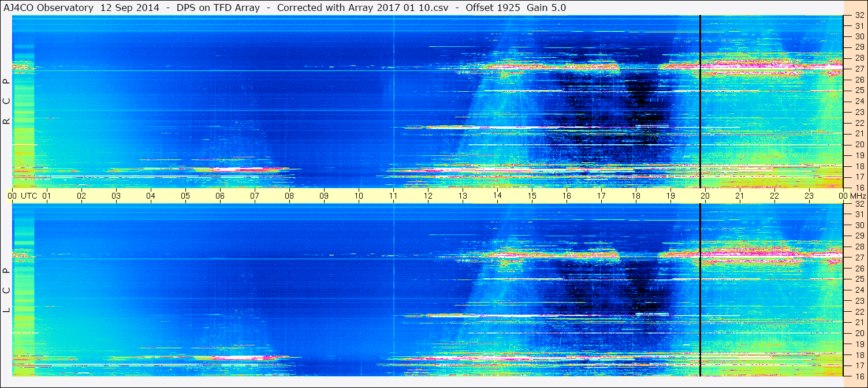Click the '12' hour label

(x=428, y=196)
